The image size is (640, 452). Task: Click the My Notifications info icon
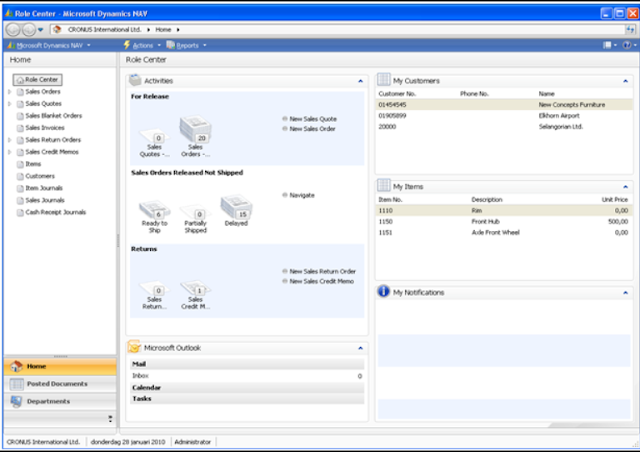[x=383, y=291]
